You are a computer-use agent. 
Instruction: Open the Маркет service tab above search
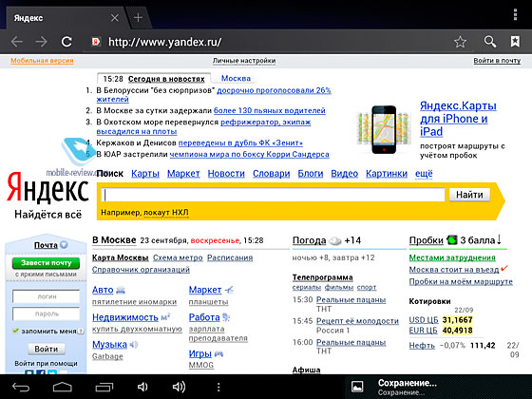(x=183, y=173)
